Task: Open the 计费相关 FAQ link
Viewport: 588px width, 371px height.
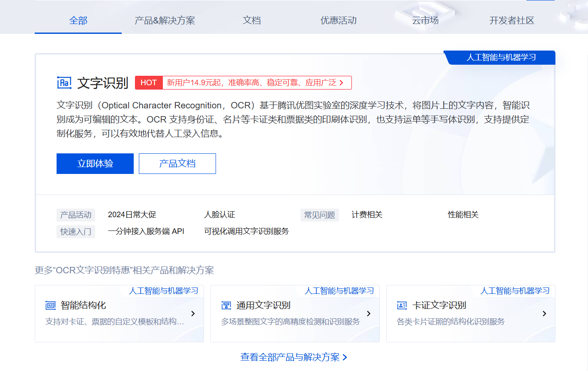Action: tap(367, 215)
